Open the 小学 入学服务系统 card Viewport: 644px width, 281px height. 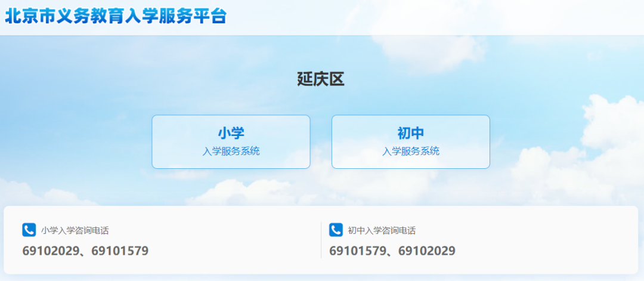pyautogui.click(x=231, y=142)
